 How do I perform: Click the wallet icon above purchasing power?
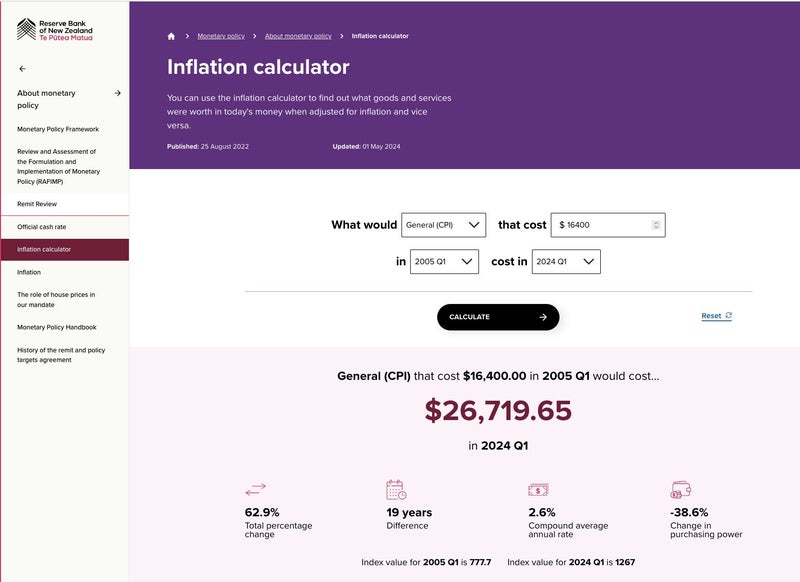(681, 490)
